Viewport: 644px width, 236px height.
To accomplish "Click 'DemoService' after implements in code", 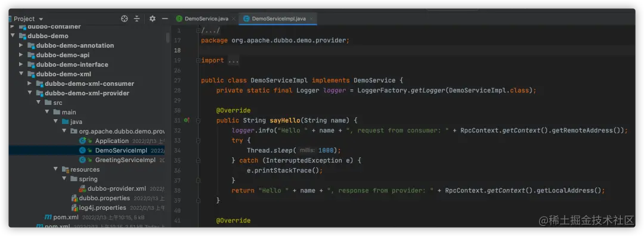I will click(x=374, y=80).
